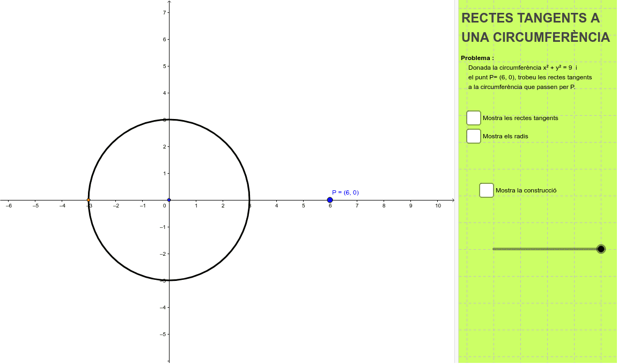This screenshot has width=618, height=364.
Task: Enable the 'Mostra les rectes tangents' checkbox
Action: 473,118
